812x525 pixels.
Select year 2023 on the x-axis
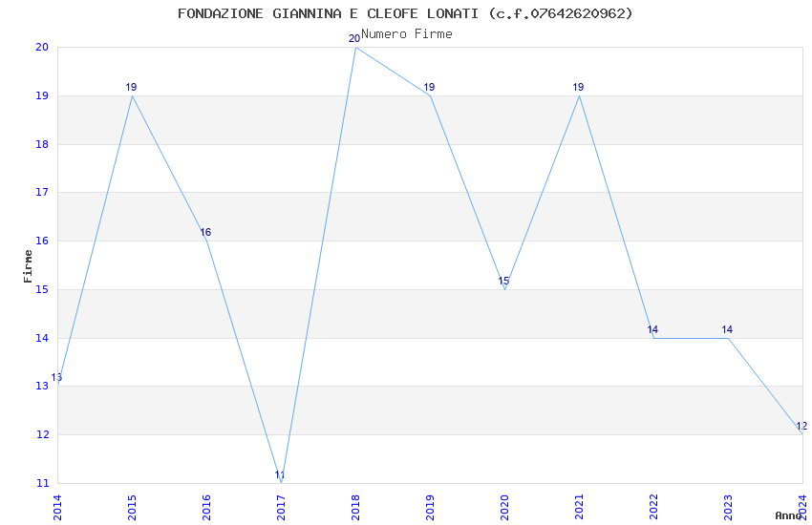tap(728, 507)
